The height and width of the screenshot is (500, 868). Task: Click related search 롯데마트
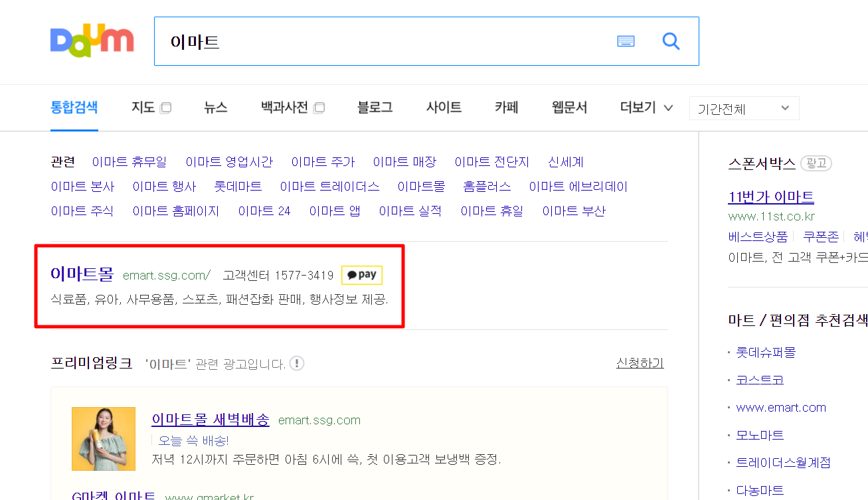238,187
